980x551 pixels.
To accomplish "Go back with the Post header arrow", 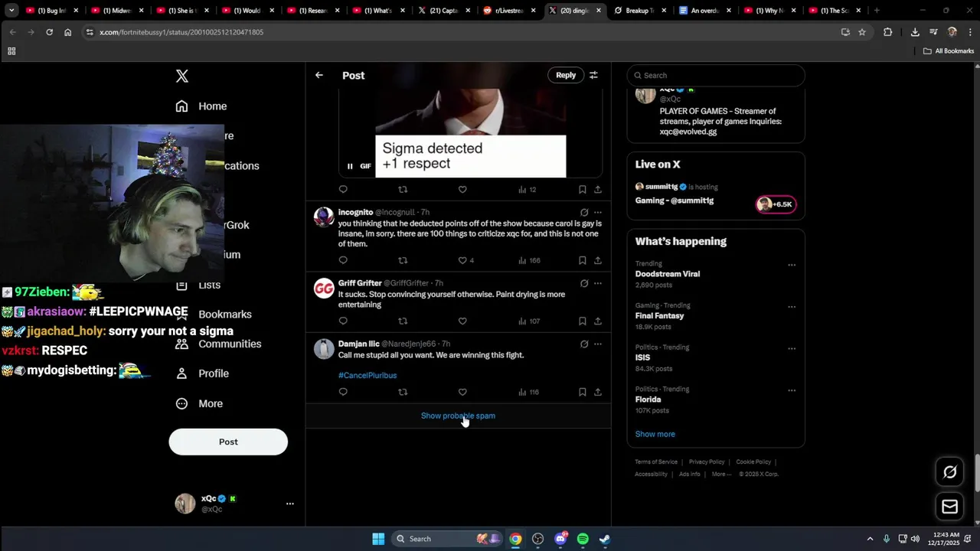I will [x=319, y=75].
